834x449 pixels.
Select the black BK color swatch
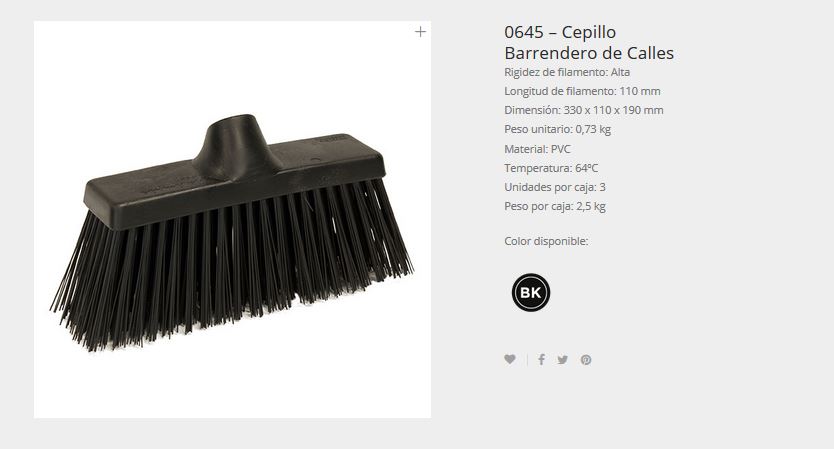(x=531, y=293)
